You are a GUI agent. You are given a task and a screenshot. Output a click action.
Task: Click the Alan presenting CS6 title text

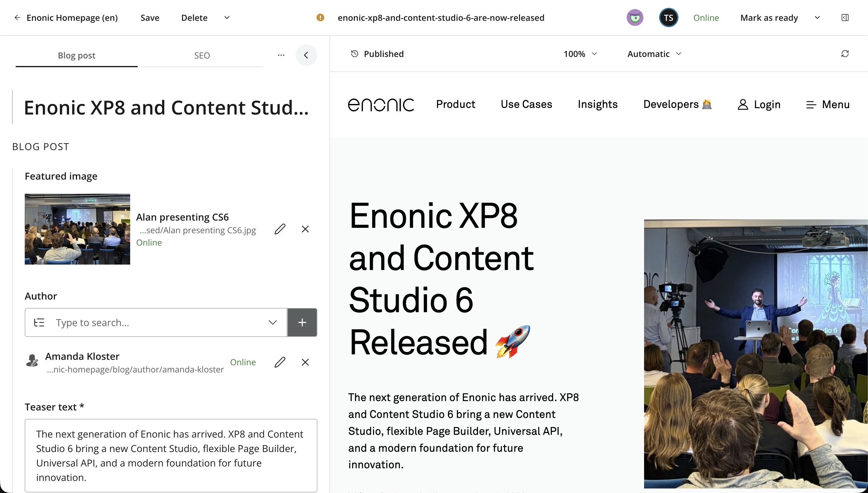[x=182, y=217]
